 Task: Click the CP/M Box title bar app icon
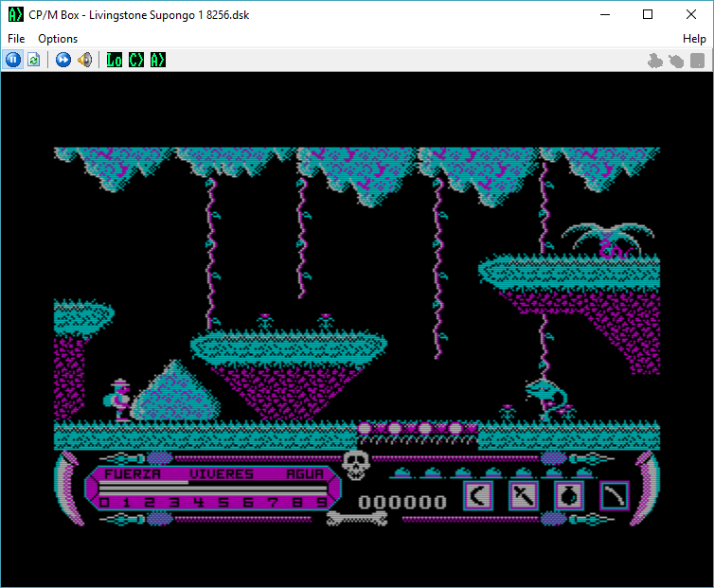[x=15, y=14]
